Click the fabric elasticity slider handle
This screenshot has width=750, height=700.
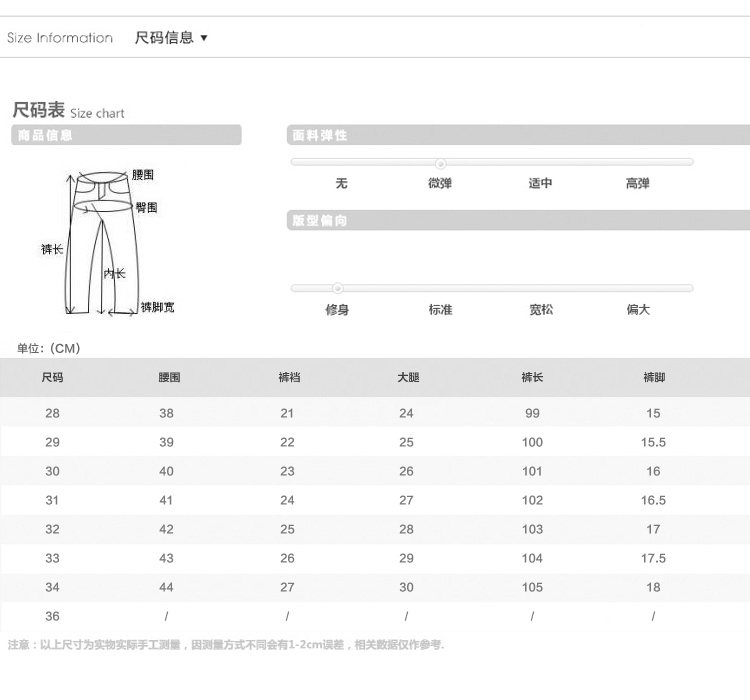441,164
